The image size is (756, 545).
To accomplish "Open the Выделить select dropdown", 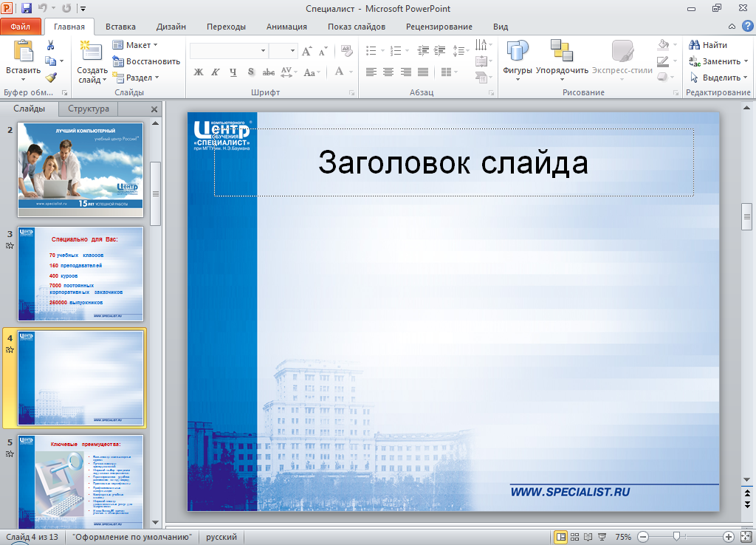I will (715, 78).
